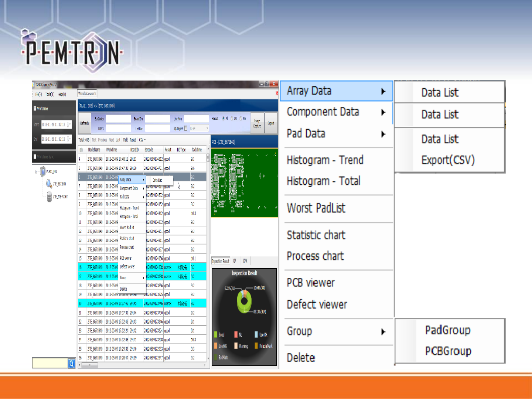The height and width of the screenshot is (399, 532).
Task: Click the orange UserNG legend swatch
Action: [x=215, y=346]
